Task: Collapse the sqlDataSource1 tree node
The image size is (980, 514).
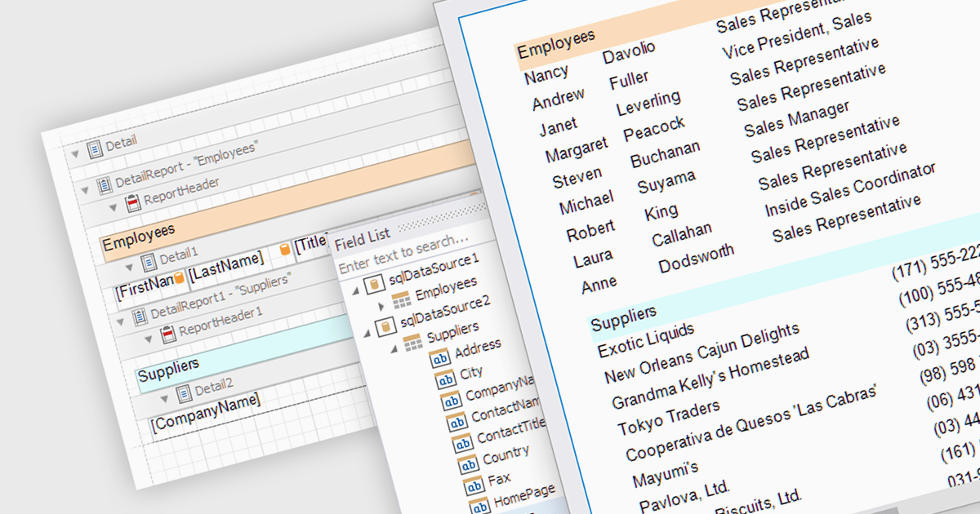Action: tap(356, 291)
